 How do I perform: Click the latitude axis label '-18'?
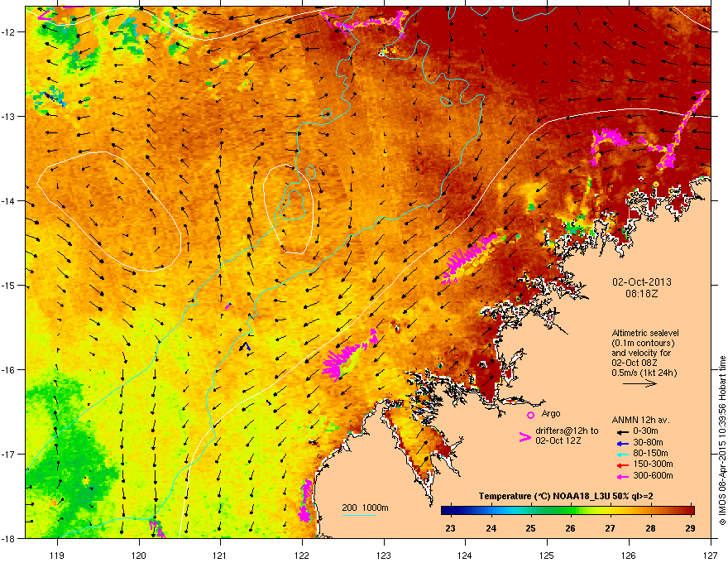pyautogui.click(x=8, y=538)
